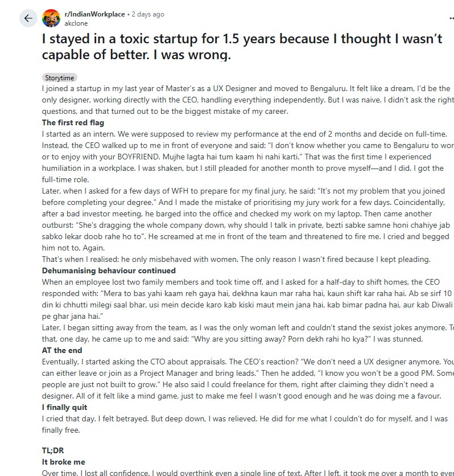Select the Storytime flair tag
The image size is (454, 476).
pyautogui.click(x=59, y=77)
